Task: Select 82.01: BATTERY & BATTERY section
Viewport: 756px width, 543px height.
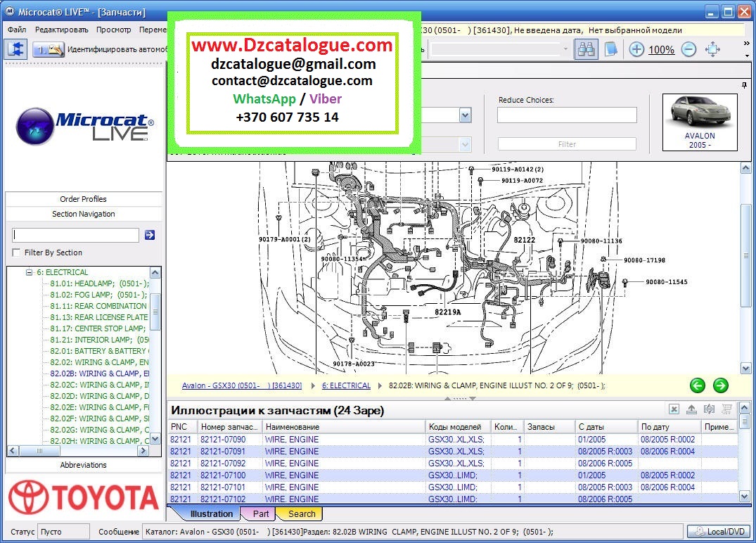Action: (99, 351)
